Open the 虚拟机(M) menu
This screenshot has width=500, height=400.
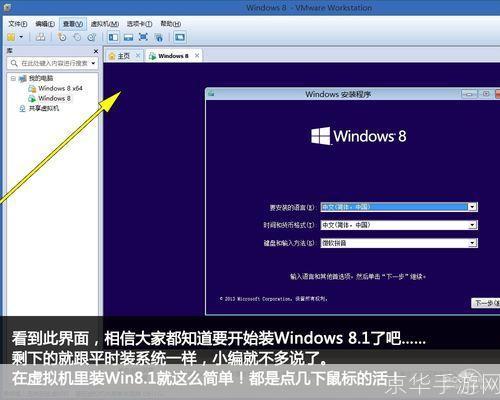tap(105, 24)
